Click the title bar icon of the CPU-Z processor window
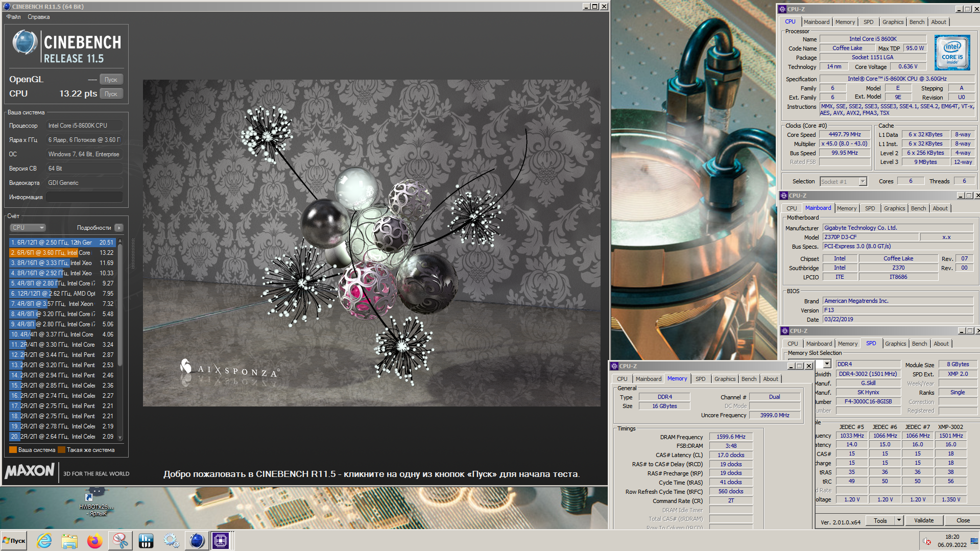The width and height of the screenshot is (980, 551). point(782,9)
